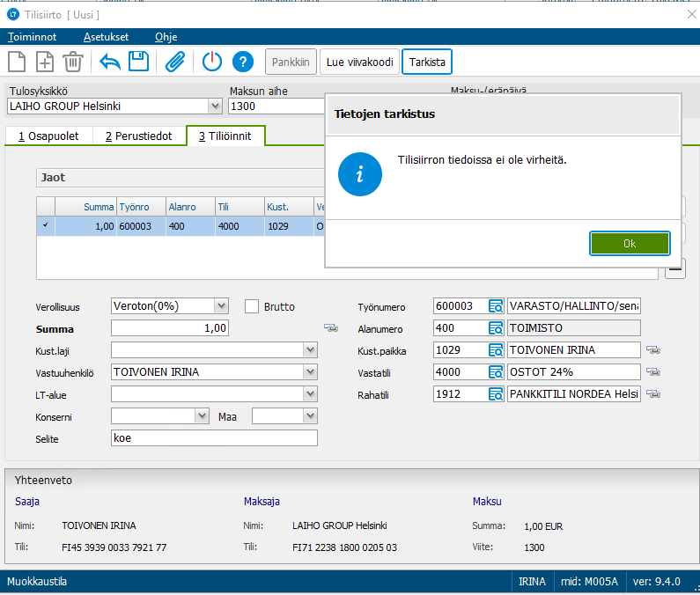Switch to the 2 Perustiedot tab
The height and width of the screenshot is (595, 700).
(139, 136)
